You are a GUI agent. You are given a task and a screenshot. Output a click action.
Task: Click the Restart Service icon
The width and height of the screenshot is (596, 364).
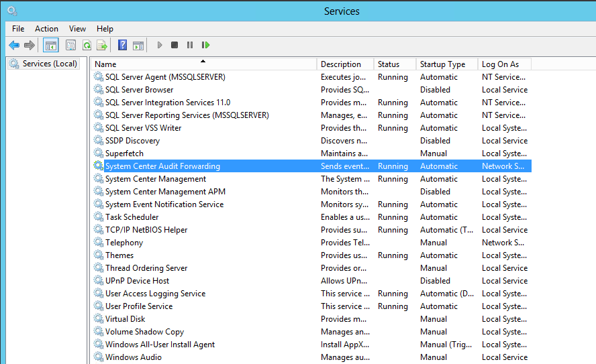[x=205, y=45]
